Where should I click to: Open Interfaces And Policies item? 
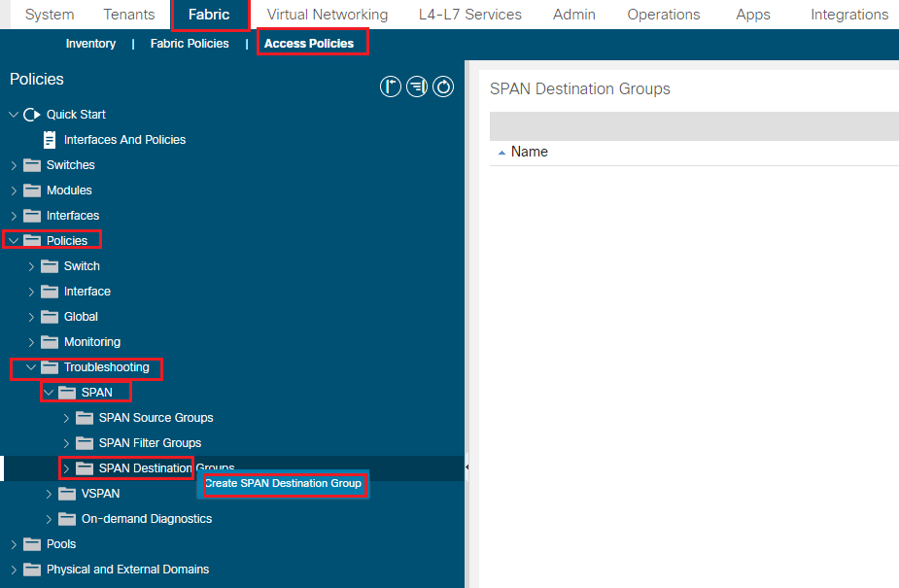125,140
